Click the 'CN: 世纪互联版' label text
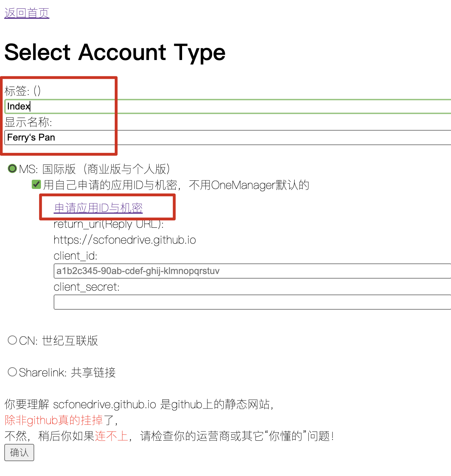Screen dimensions: 451x476 [x=59, y=341]
